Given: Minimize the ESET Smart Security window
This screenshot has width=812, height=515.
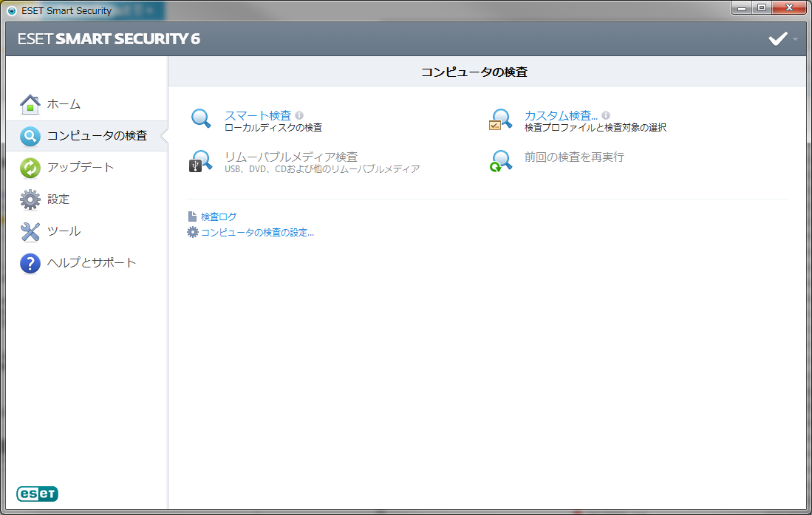Looking at the screenshot, I should (742, 8).
